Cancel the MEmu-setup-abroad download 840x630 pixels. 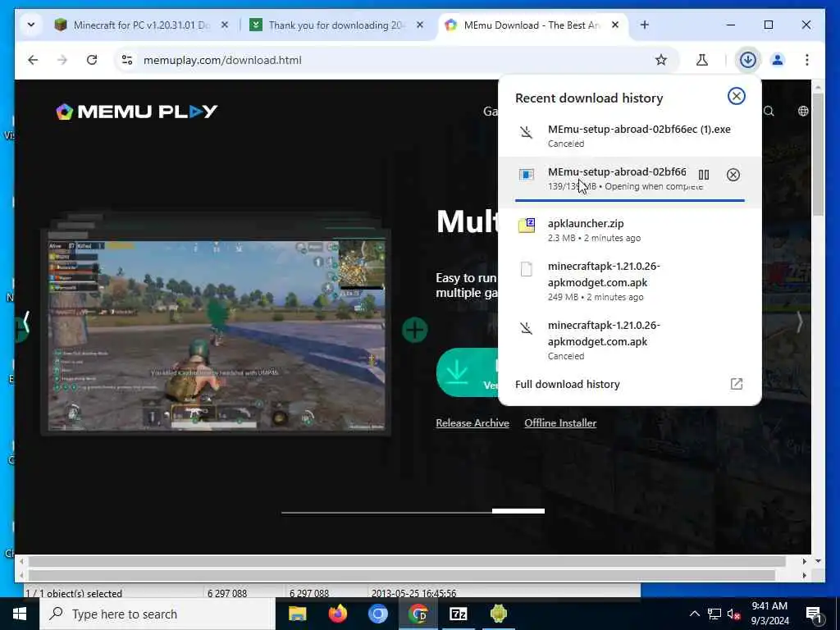point(733,175)
